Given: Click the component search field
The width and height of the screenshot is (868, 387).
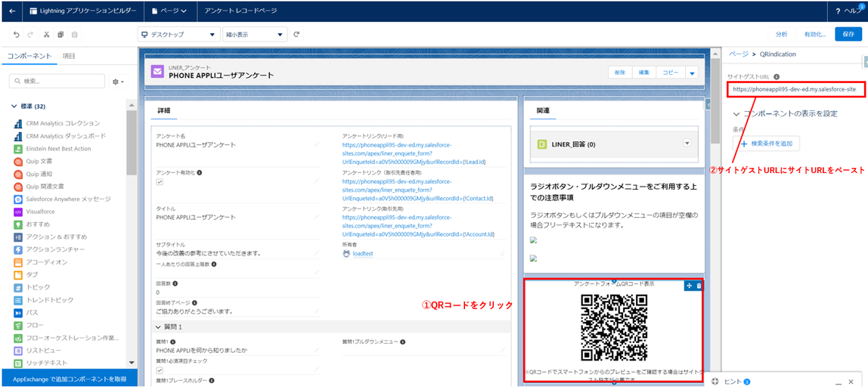Looking at the screenshot, I should pyautogui.click(x=57, y=82).
